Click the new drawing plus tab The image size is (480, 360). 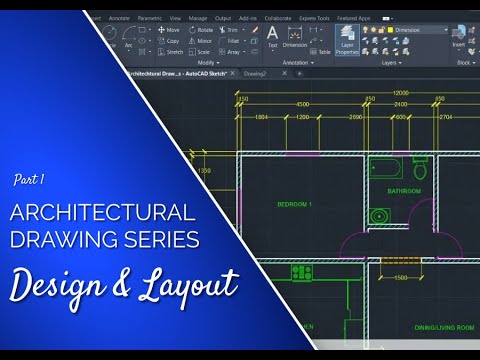coord(299,74)
